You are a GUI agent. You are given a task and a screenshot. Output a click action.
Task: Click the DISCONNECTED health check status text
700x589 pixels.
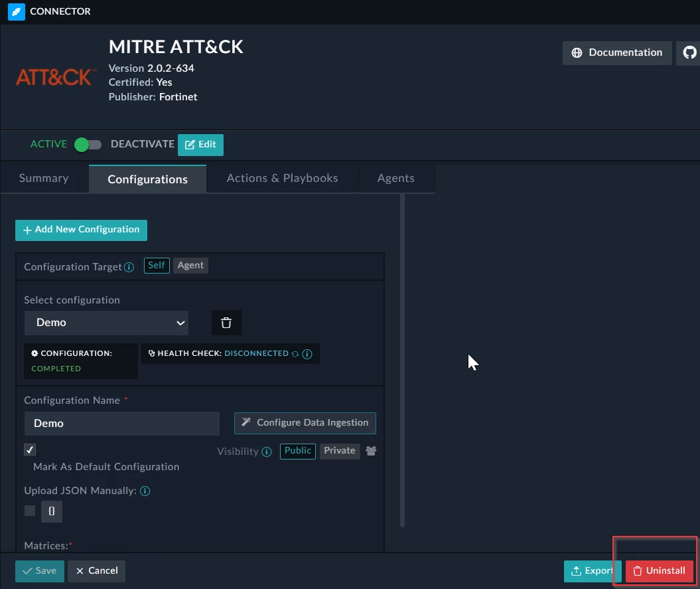coord(256,353)
